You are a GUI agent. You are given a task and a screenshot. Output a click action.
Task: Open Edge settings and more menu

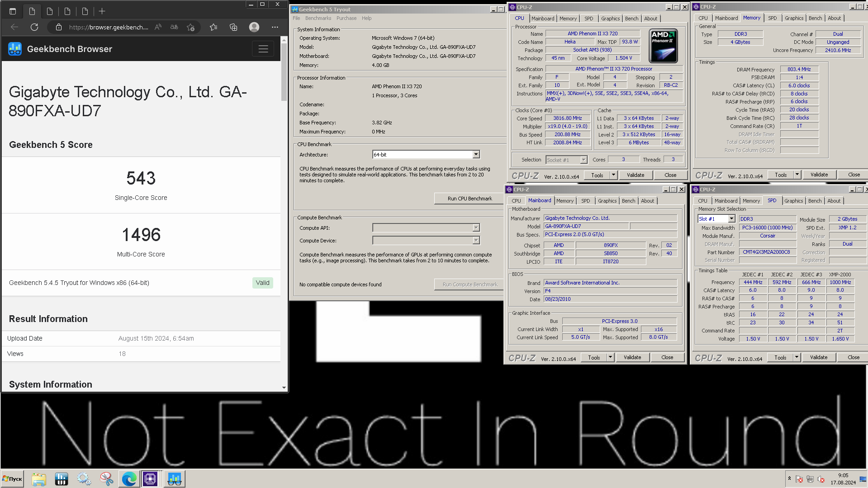pyautogui.click(x=275, y=27)
